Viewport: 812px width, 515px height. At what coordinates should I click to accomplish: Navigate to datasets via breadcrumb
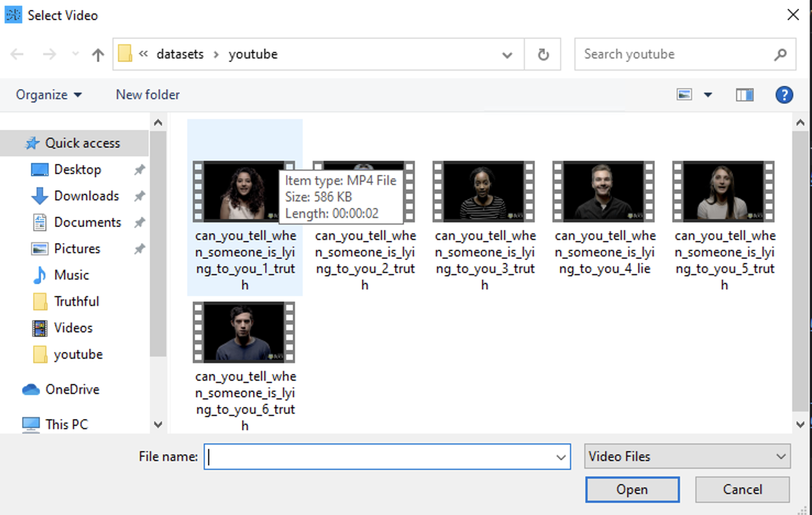click(x=180, y=54)
